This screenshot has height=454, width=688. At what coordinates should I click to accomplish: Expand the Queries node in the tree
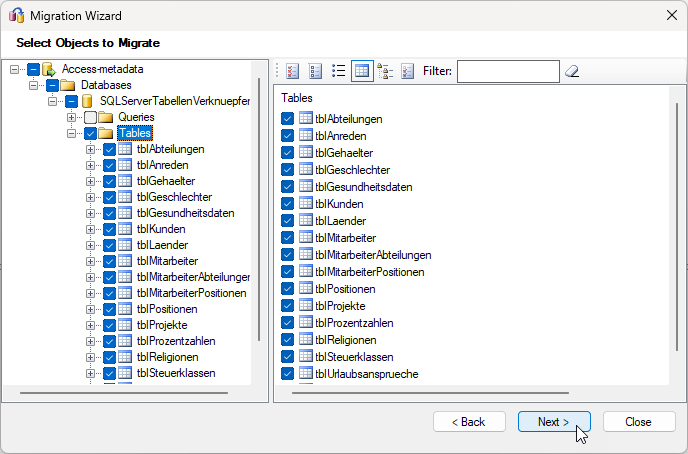[71, 117]
